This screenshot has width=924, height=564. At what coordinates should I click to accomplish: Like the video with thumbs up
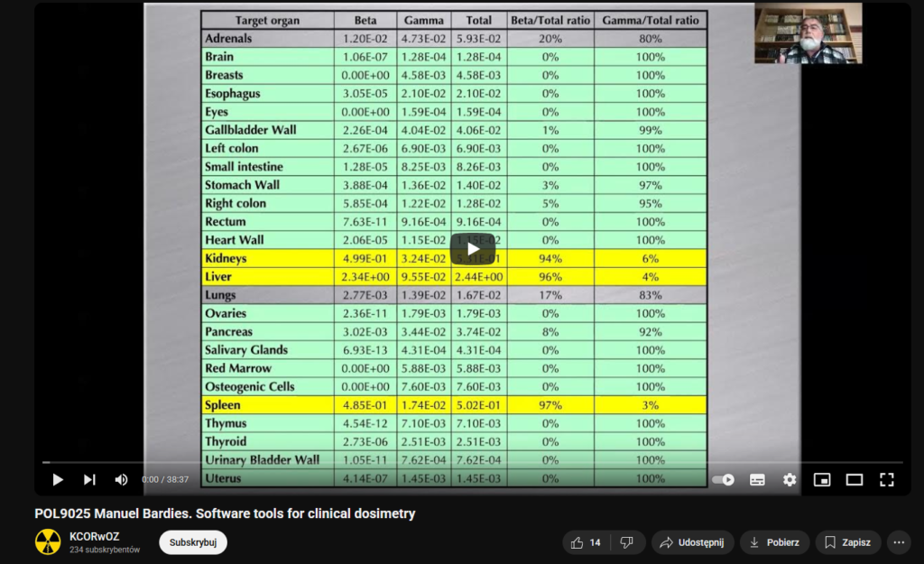(585, 542)
